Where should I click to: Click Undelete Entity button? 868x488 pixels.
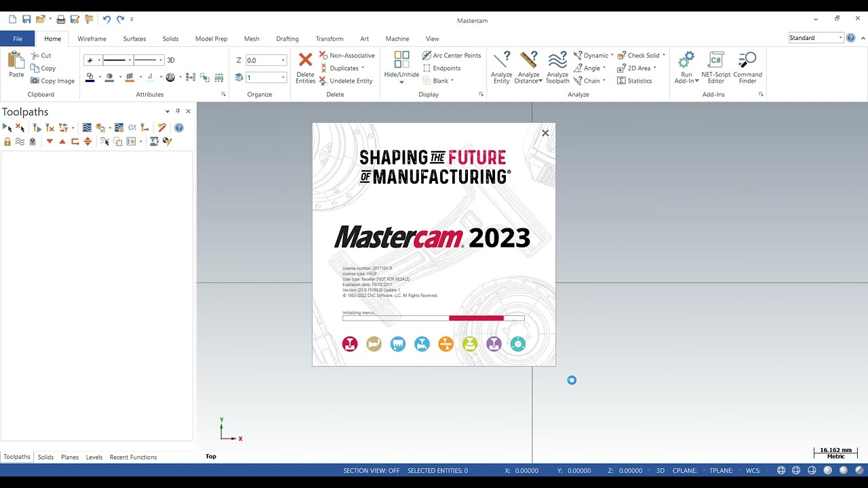tap(346, 81)
